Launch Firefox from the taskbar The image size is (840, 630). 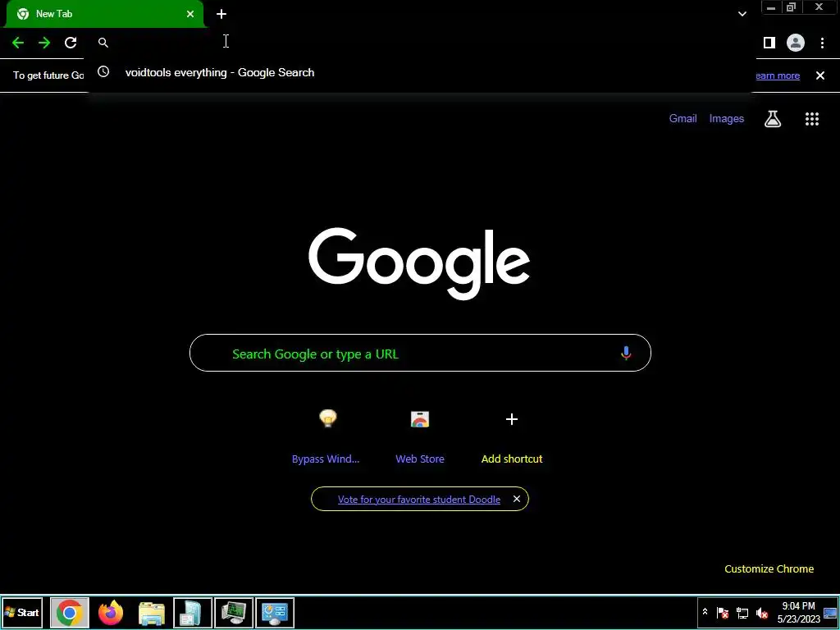(111, 613)
